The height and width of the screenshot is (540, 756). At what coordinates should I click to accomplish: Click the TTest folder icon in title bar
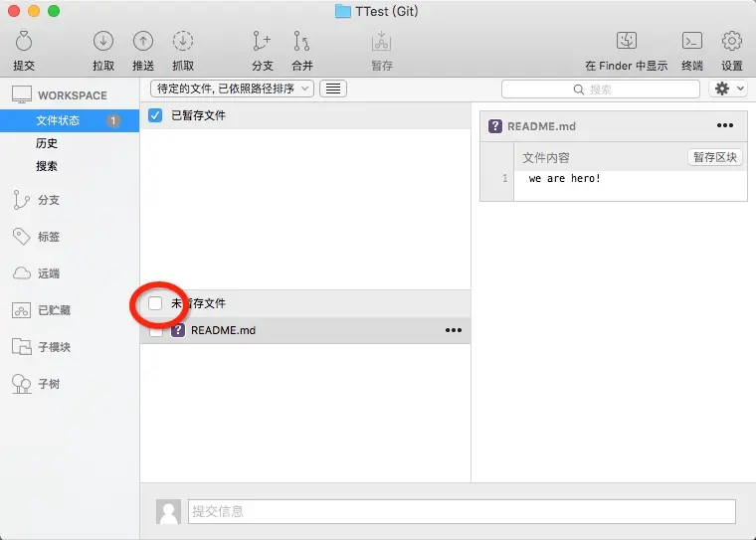[x=342, y=11]
